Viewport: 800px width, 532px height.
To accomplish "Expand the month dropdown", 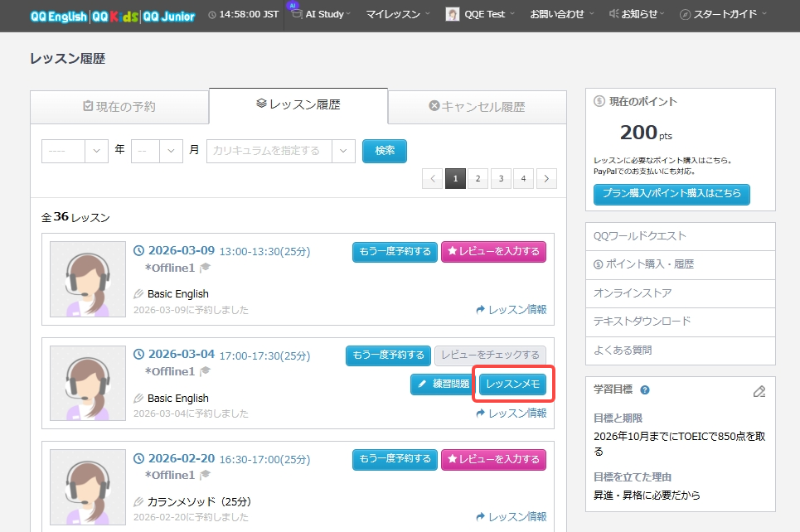I will coord(157,151).
